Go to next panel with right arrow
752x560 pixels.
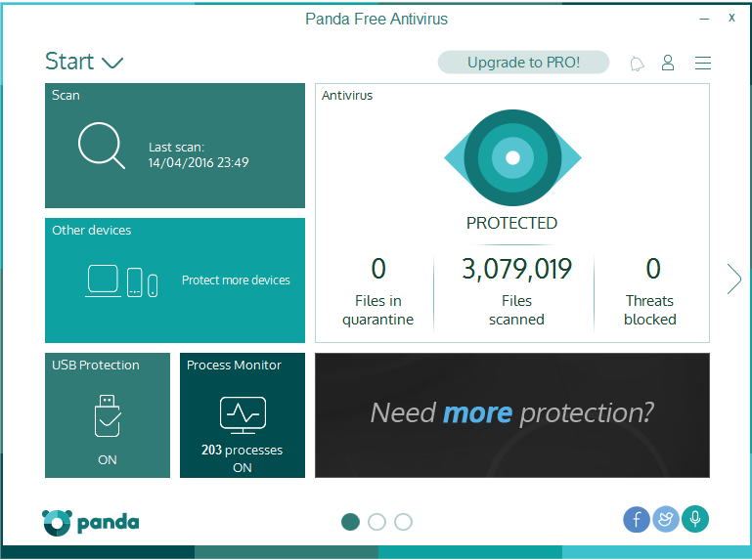pyautogui.click(x=733, y=279)
